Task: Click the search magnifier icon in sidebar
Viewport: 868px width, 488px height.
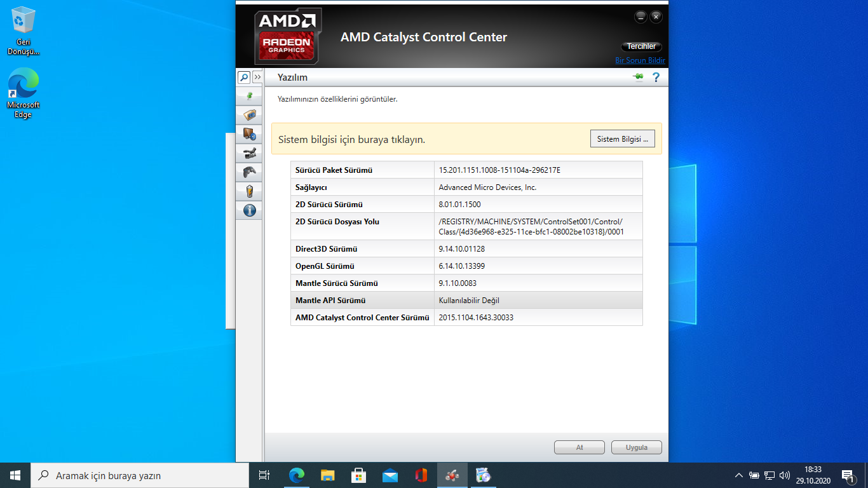Action: pyautogui.click(x=244, y=78)
